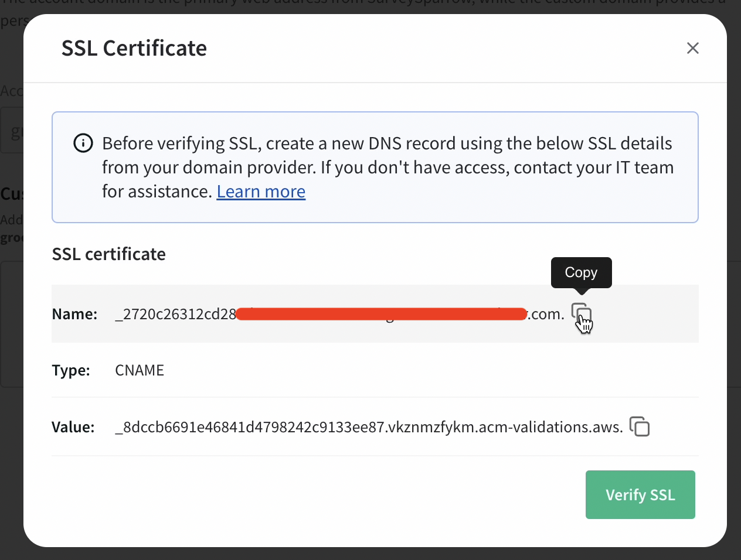
Task: Click the red redaction bar in the Name row
Action: [381, 314]
